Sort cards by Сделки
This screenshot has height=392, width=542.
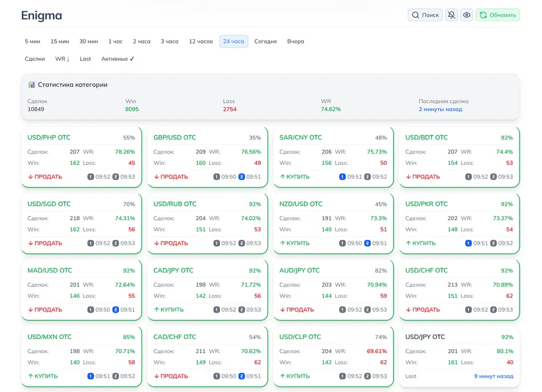click(35, 59)
